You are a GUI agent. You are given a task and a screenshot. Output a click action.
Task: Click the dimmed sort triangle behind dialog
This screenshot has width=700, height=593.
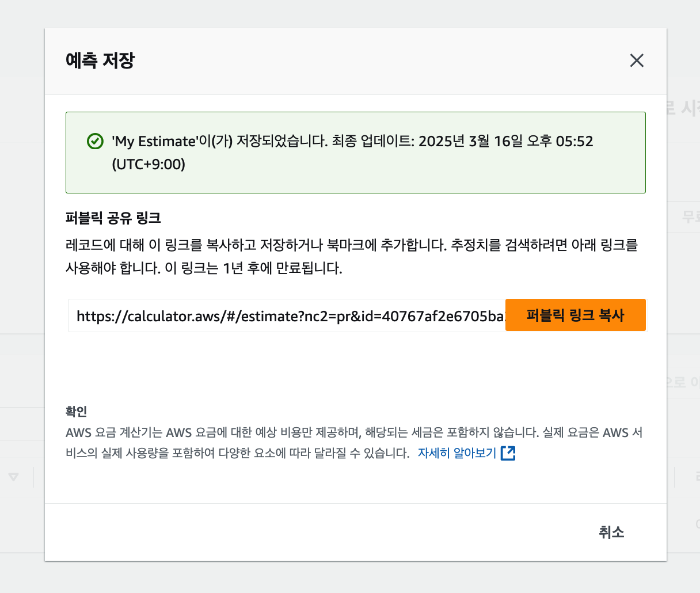[x=14, y=477]
